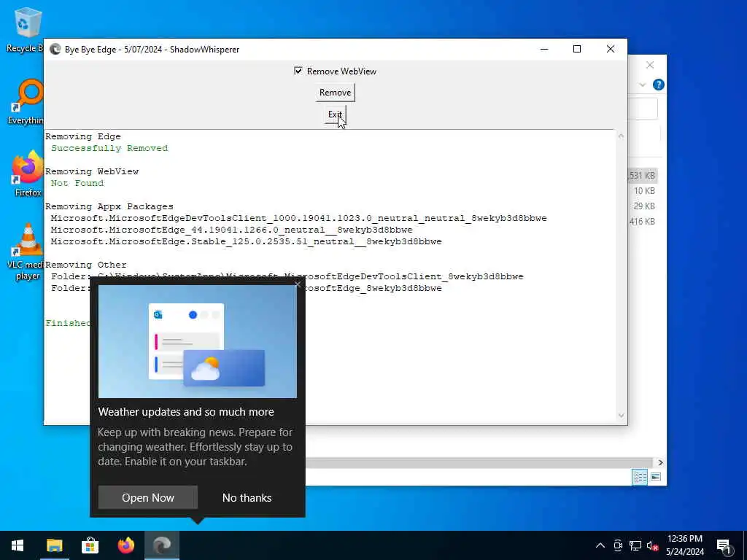Screen dimensions: 747x560
Task: Open the Action Center notifications icon
Action: (724, 546)
